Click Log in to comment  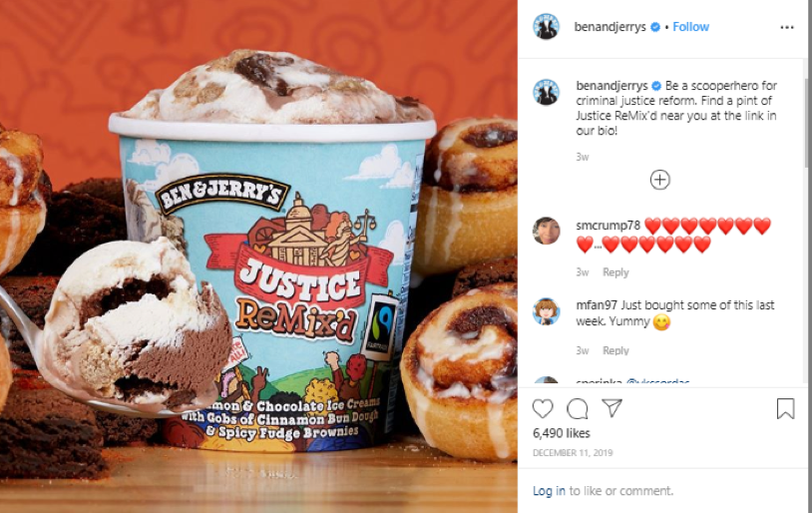[549, 491]
